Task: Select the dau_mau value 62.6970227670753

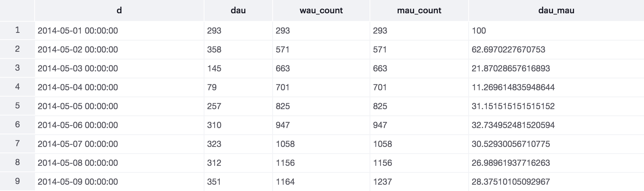Action: [508, 50]
